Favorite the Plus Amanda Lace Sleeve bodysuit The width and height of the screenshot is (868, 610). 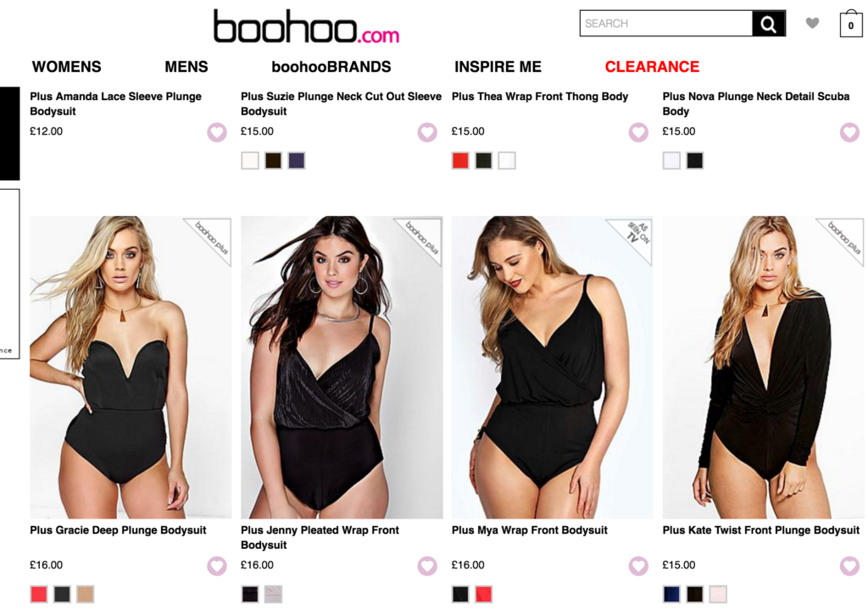click(x=217, y=132)
